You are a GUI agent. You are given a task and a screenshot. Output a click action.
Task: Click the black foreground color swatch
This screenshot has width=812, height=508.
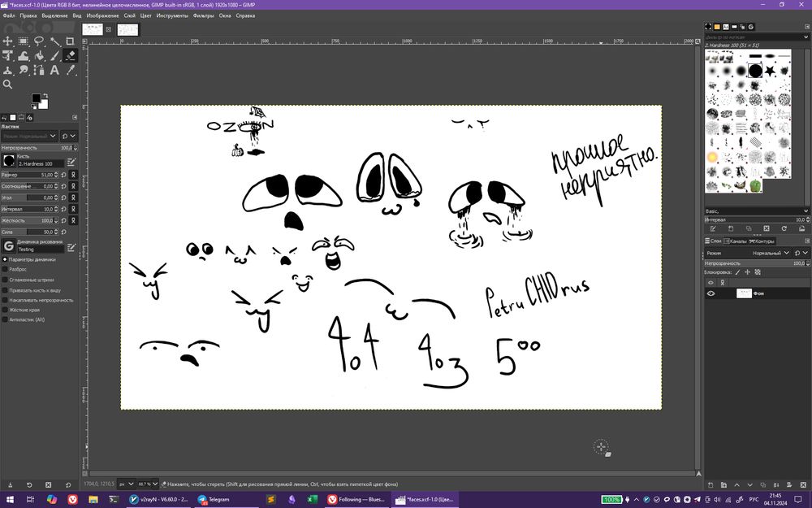point(37,98)
